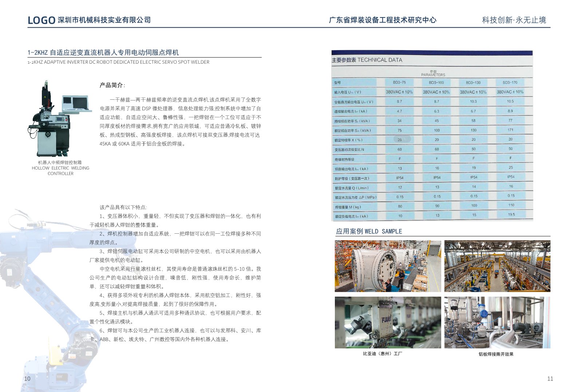Click 380VAC±10% under BD3-75

tap(399, 92)
